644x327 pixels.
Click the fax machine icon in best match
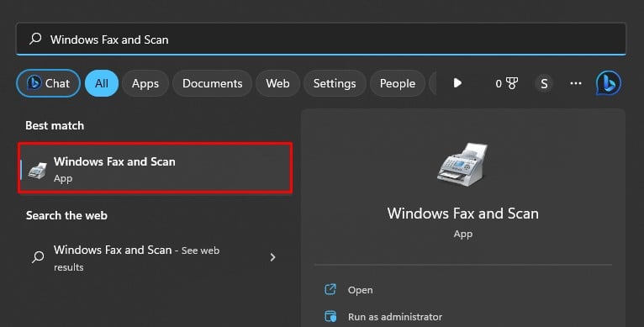(37, 170)
